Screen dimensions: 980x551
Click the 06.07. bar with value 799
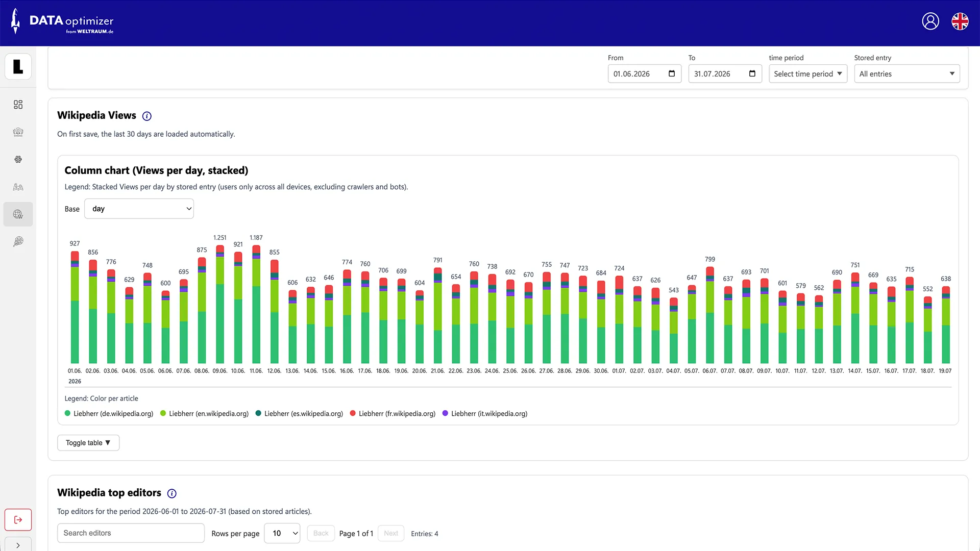click(x=710, y=315)
